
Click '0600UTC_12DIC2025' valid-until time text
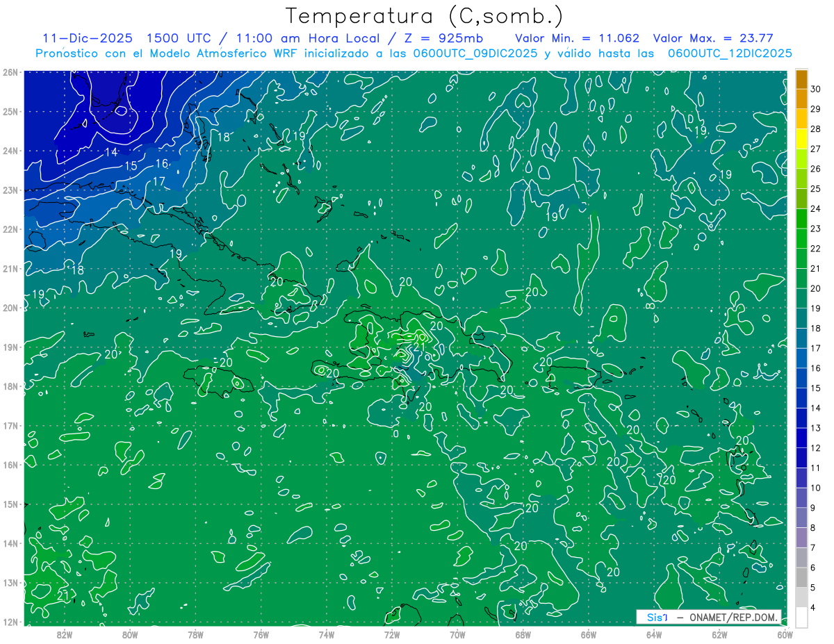coord(730,53)
